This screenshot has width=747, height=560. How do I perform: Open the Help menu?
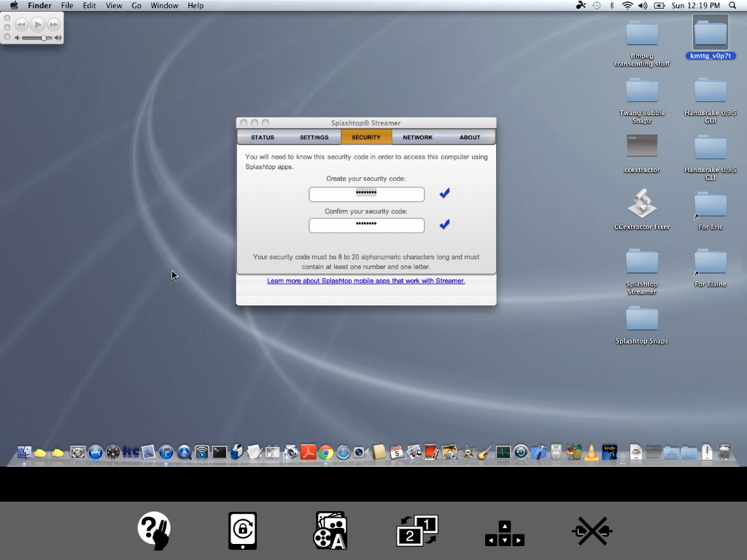tap(196, 5)
